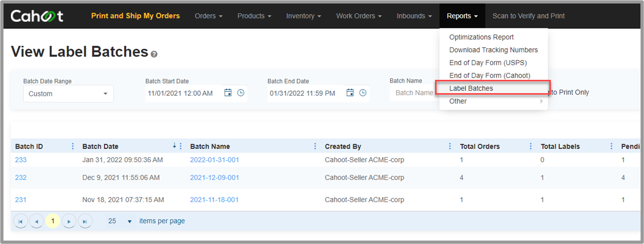Sort by Total Orders column header
Viewport: 644px width, 244px height.
pos(480,146)
